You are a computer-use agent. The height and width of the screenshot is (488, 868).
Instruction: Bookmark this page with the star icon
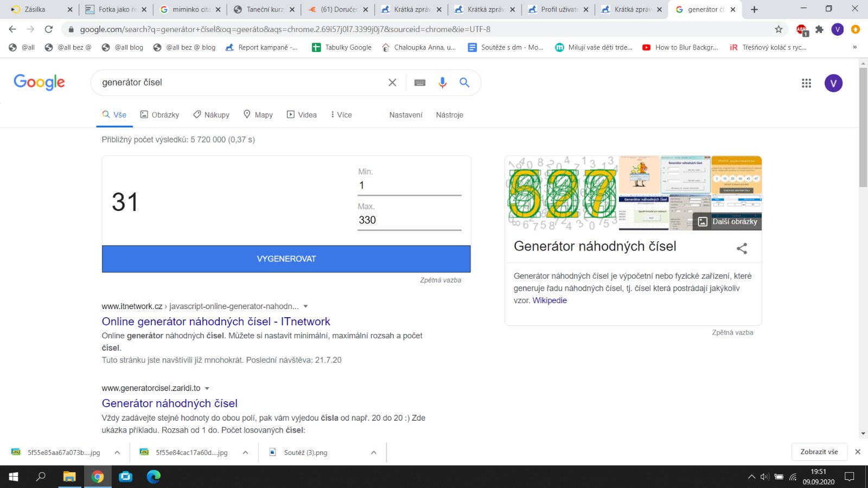point(778,29)
